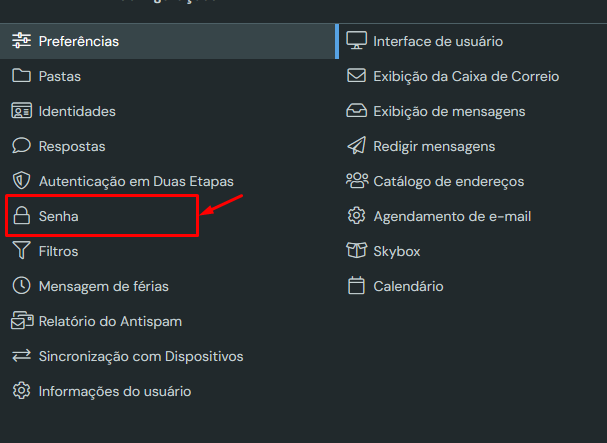Click the vacation message clock icon
Screen dimensions: 607x443
pos(21,286)
